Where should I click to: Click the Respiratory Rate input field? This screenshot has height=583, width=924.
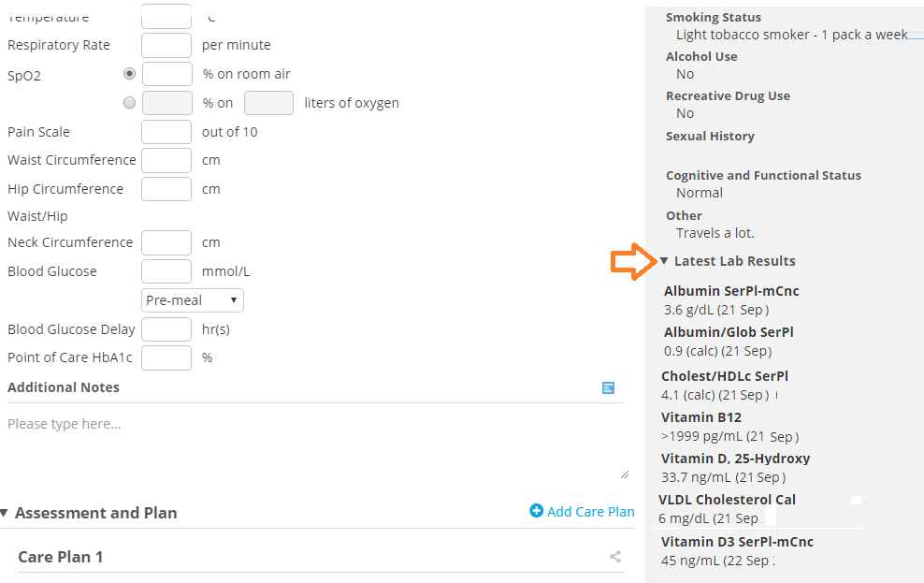pyautogui.click(x=166, y=46)
